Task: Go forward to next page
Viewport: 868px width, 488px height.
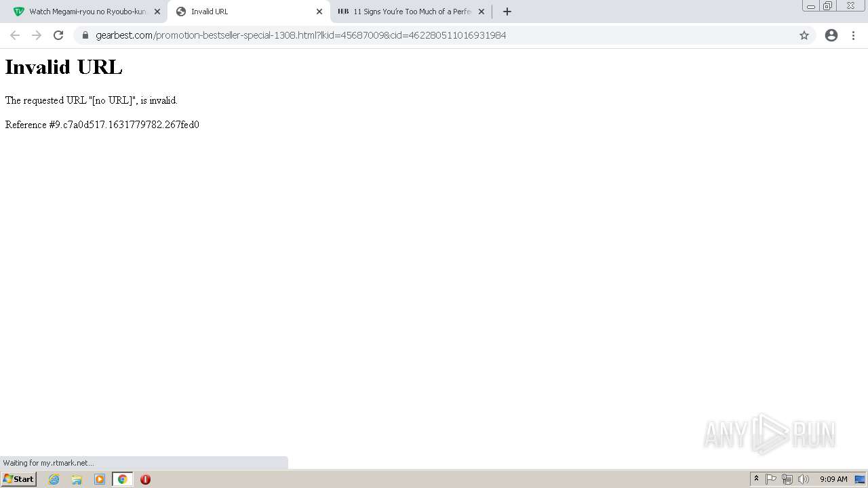Action: pyautogui.click(x=37, y=35)
